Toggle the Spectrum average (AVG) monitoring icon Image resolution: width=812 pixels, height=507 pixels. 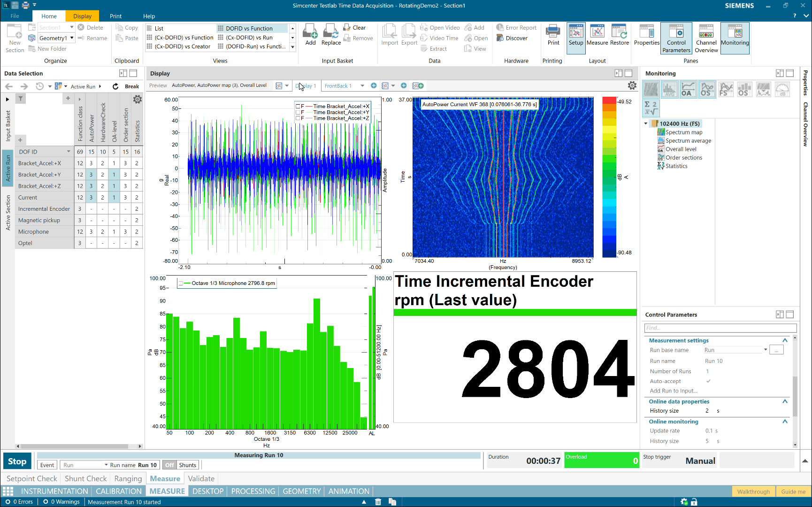[669, 89]
